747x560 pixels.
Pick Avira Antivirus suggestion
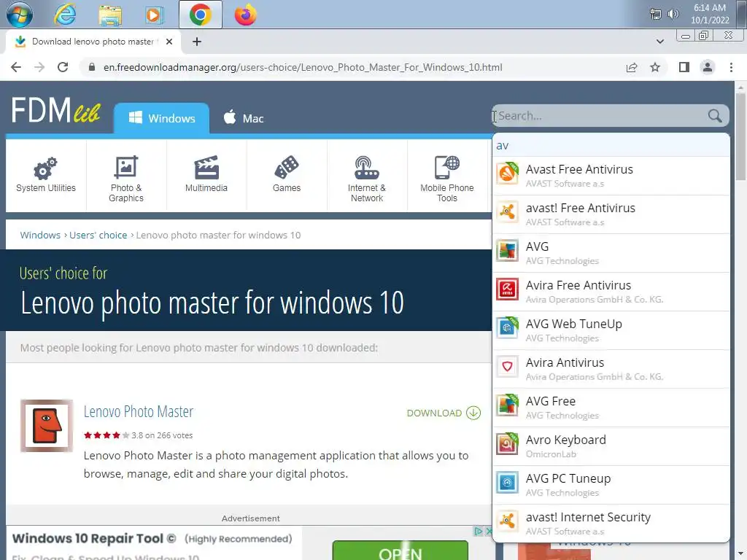[x=611, y=368]
